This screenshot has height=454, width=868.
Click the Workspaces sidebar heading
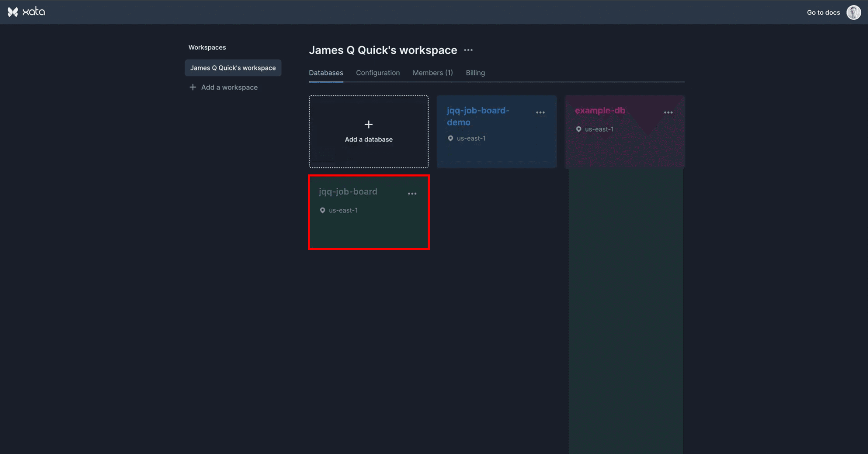pyautogui.click(x=207, y=47)
